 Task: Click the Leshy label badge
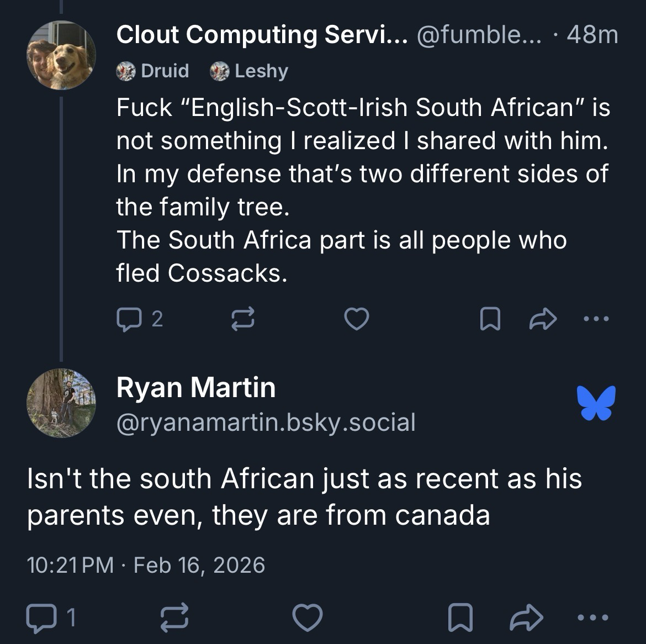tap(249, 71)
